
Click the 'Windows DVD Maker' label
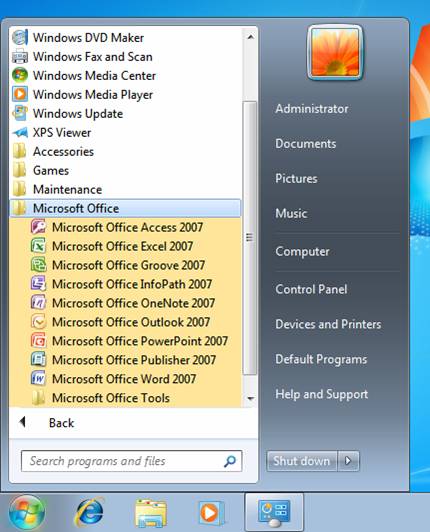88,38
